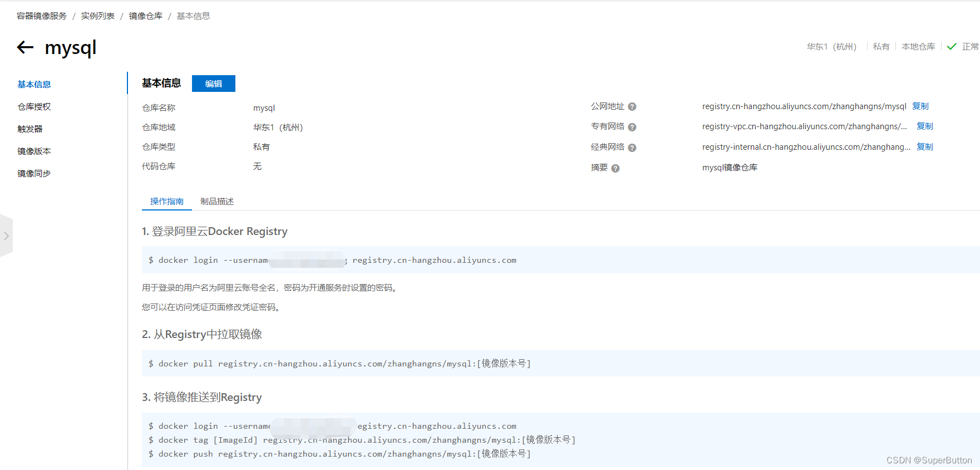Click the docker push command line

pos(339,454)
